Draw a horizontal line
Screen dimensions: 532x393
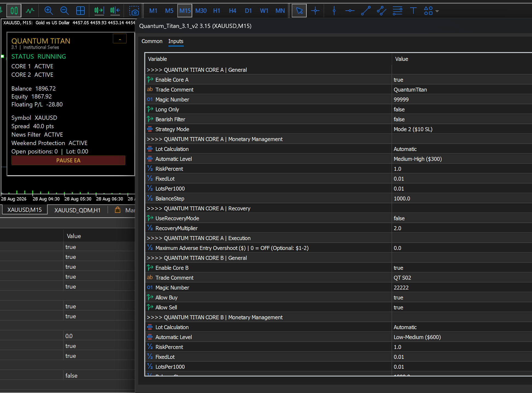point(350,11)
